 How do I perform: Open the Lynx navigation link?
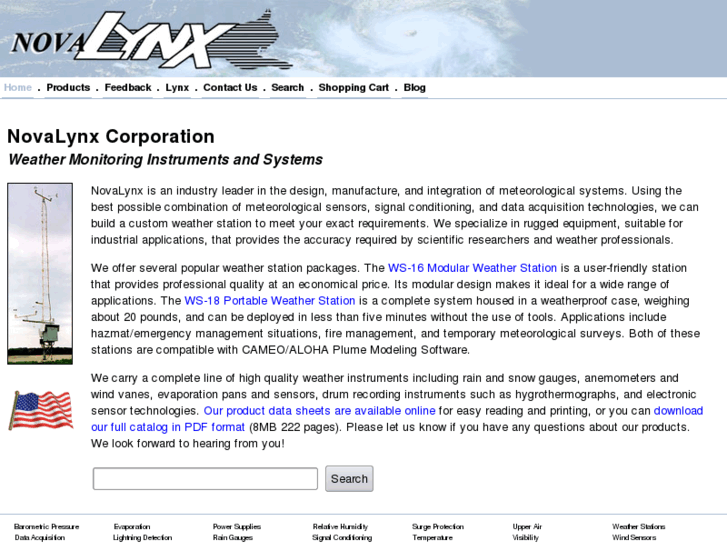pos(177,88)
